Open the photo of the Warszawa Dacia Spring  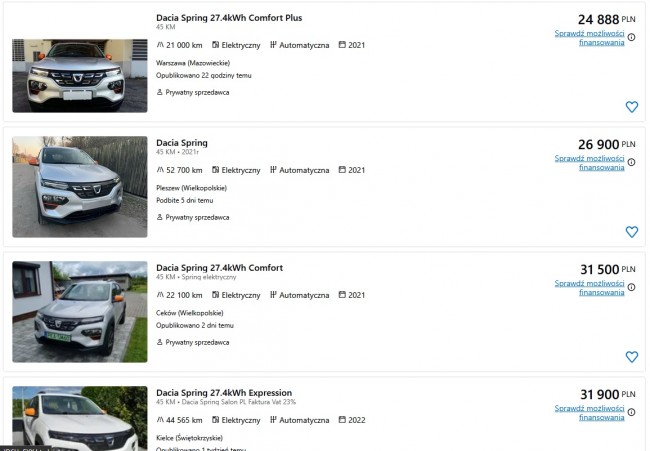point(80,76)
